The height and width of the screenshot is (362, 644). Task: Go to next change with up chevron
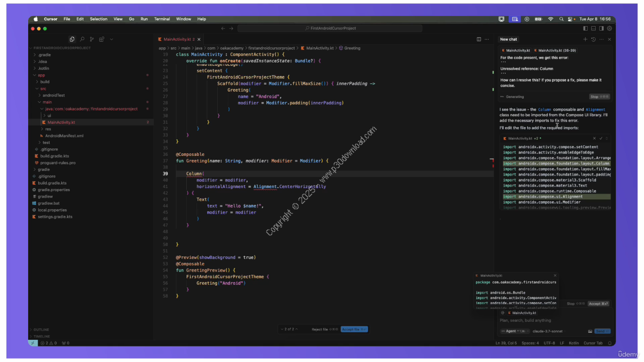click(x=296, y=329)
